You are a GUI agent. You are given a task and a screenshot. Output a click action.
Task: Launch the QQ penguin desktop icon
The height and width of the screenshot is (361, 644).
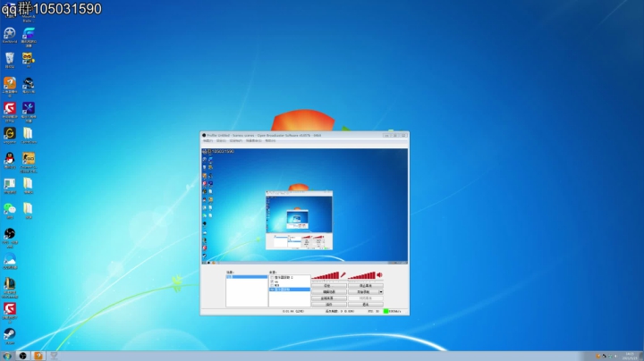(x=10, y=158)
